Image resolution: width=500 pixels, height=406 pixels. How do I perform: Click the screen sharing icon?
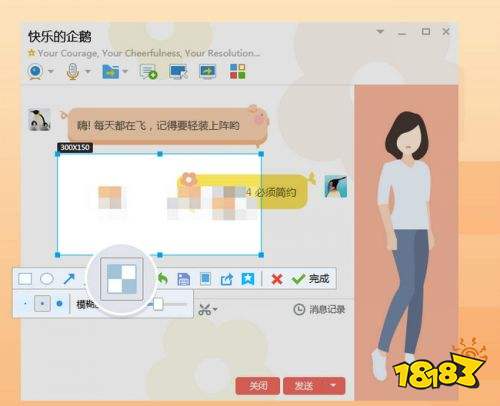tap(208, 72)
